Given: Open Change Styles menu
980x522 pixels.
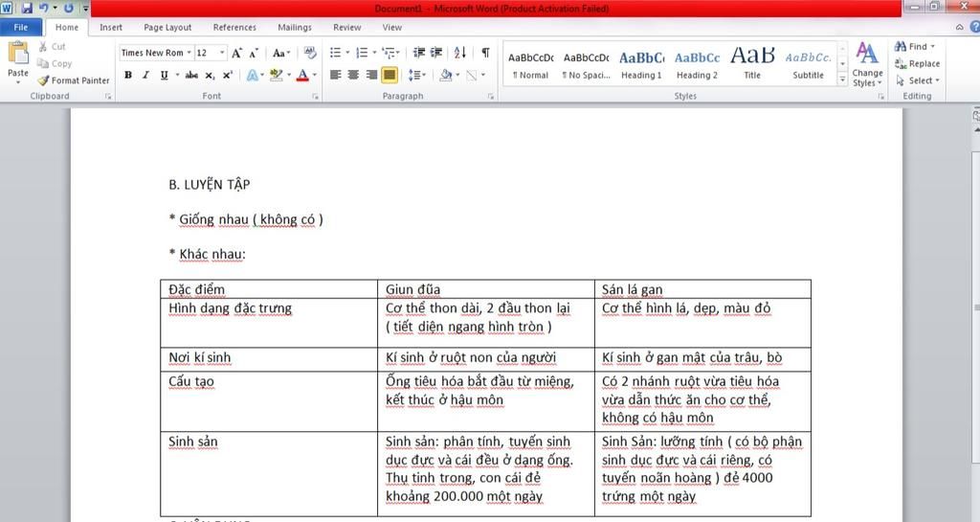Looking at the screenshot, I should 867,64.
